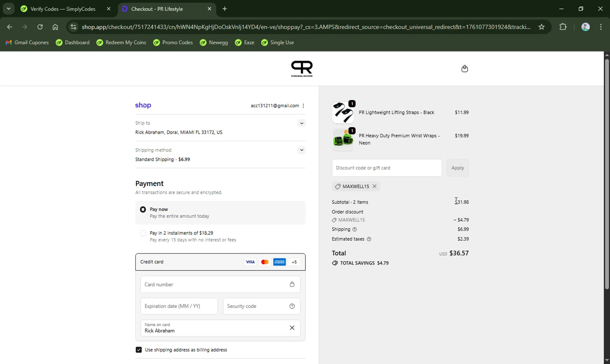Expand the Shipping method section
This screenshot has width=610, height=364.
tap(301, 150)
